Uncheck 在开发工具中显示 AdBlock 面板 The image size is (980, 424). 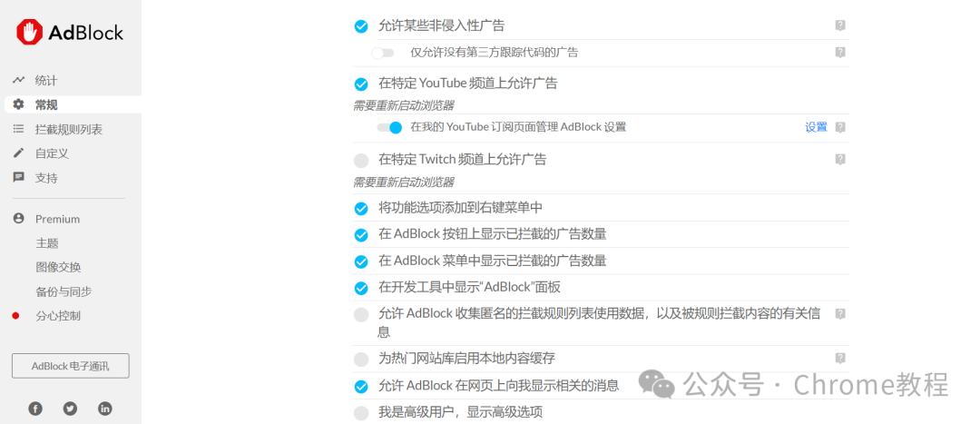[x=361, y=289]
